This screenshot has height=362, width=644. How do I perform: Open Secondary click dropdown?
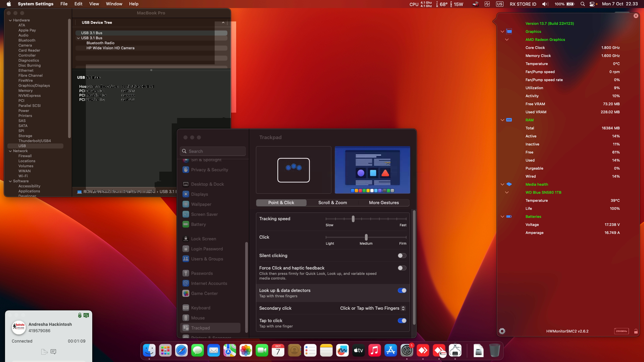[x=373, y=308]
